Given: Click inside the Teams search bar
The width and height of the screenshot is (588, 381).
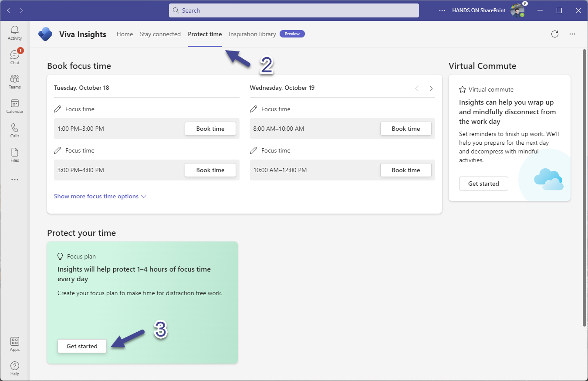Looking at the screenshot, I should [x=294, y=10].
